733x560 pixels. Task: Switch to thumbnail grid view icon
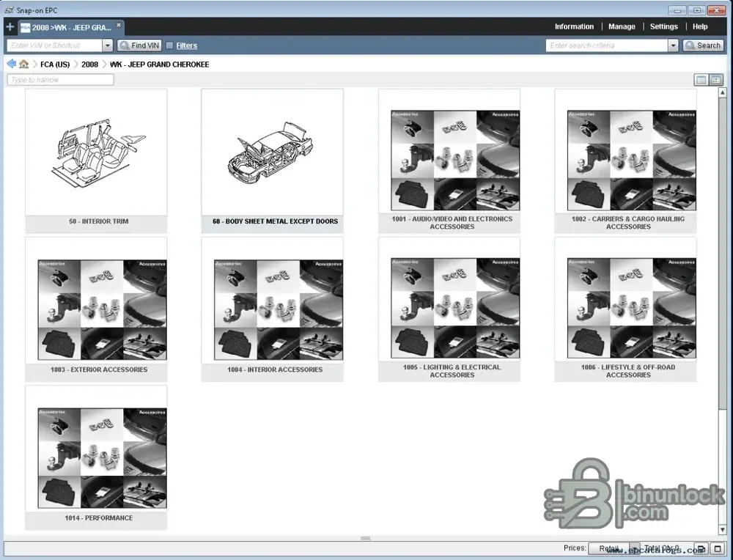[715, 80]
